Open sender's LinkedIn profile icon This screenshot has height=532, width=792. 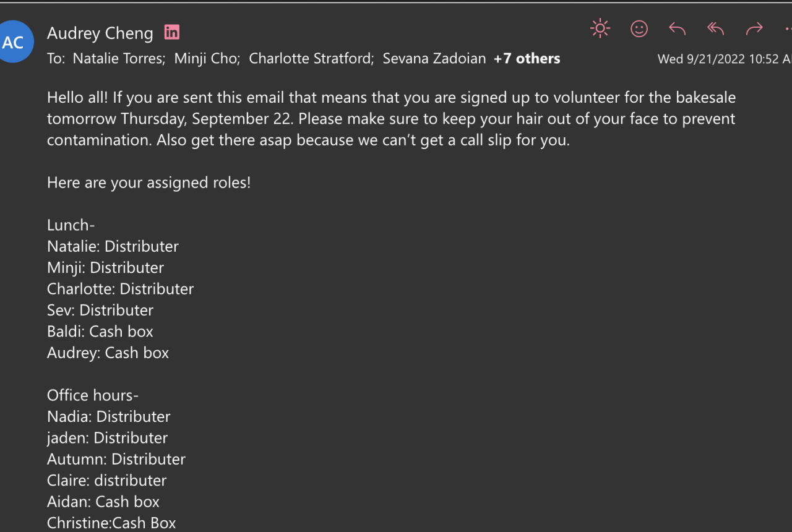pyautogui.click(x=171, y=32)
